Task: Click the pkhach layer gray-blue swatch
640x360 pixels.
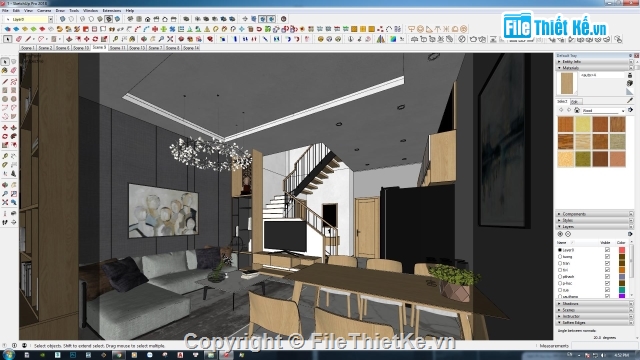Action: click(x=622, y=276)
